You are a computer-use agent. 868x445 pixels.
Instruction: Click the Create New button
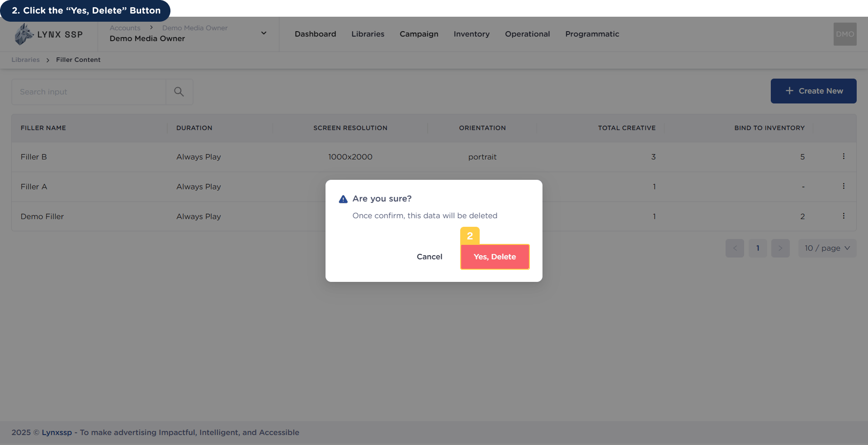(x=813, y=91)
